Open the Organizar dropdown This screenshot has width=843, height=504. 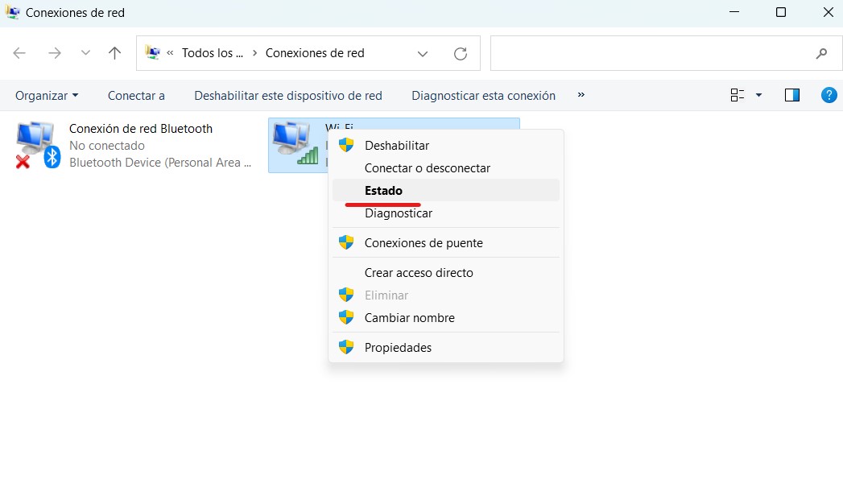(x=46, y=95)
